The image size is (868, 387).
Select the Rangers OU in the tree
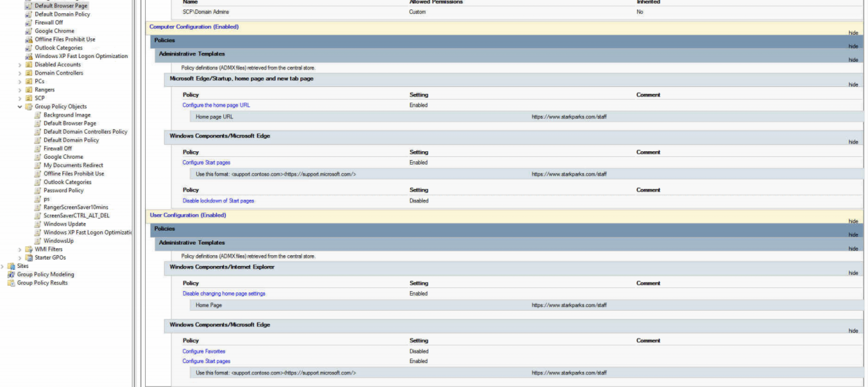(44, 90)
